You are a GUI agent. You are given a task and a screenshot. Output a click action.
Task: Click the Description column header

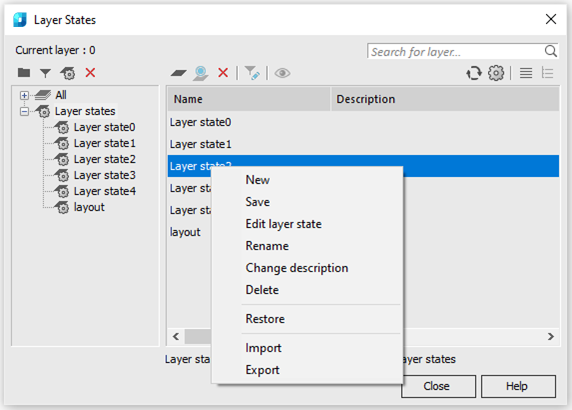445,99
